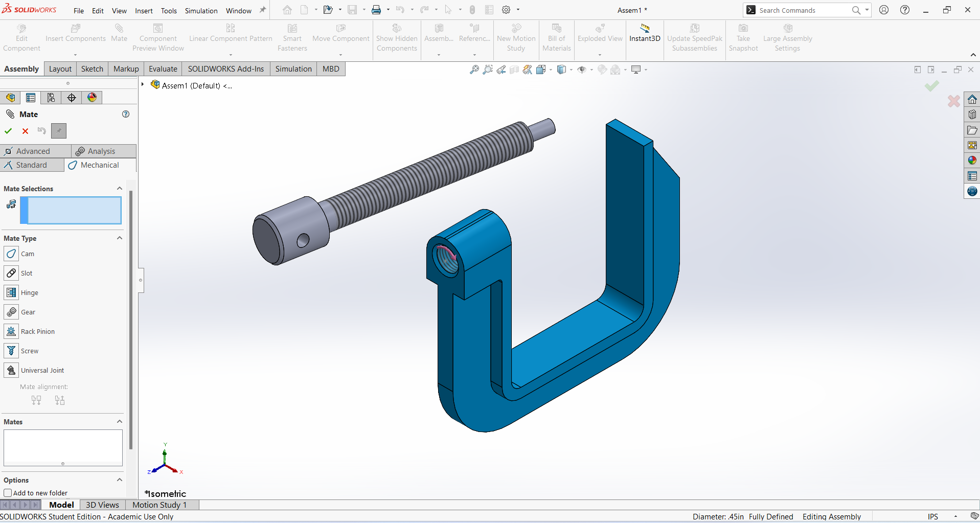This screenshot has width=980, height=523.
Task: Collapse the Options section
Action: [120, 480]
